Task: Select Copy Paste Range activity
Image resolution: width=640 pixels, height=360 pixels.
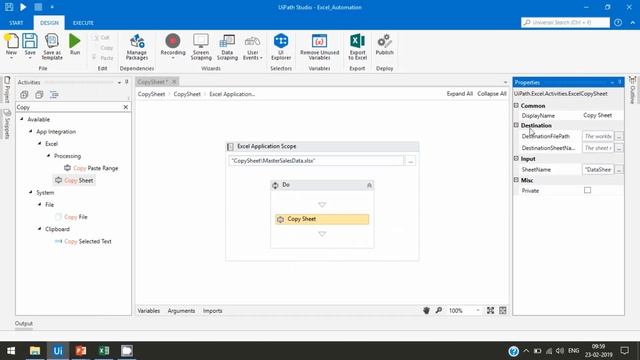Action: tap(91, 168)
